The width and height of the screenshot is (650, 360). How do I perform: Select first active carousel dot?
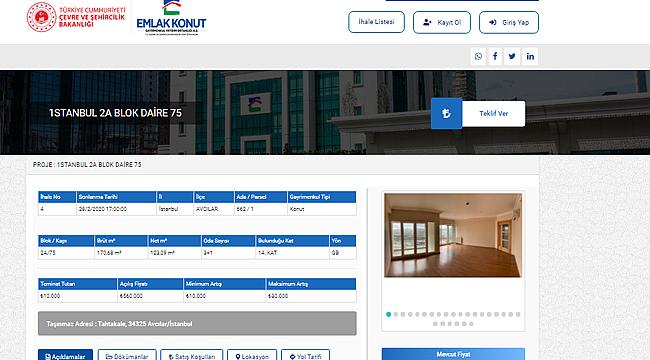pos(388,314)
